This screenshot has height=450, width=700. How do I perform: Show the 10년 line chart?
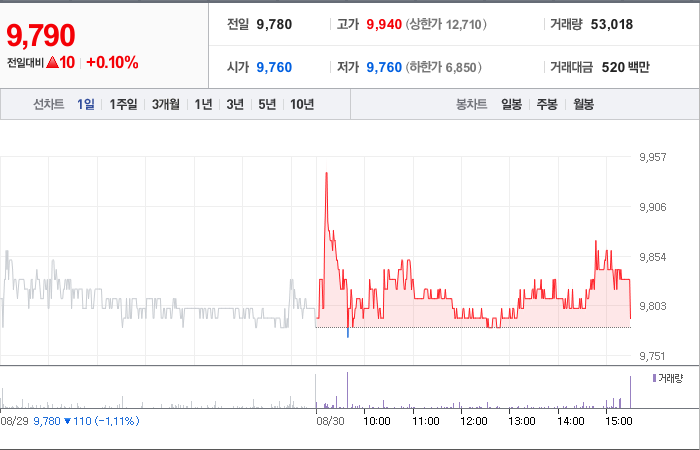[x=302, y=104]
